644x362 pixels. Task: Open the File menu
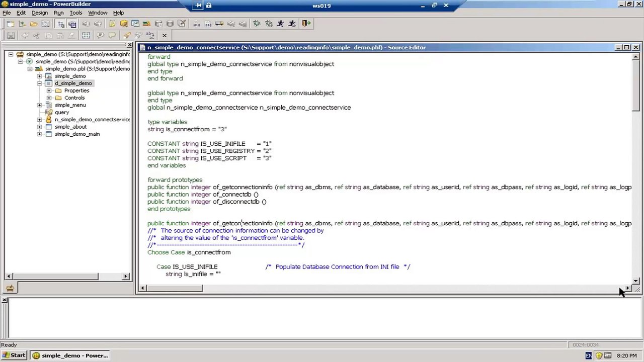[7, 13]
